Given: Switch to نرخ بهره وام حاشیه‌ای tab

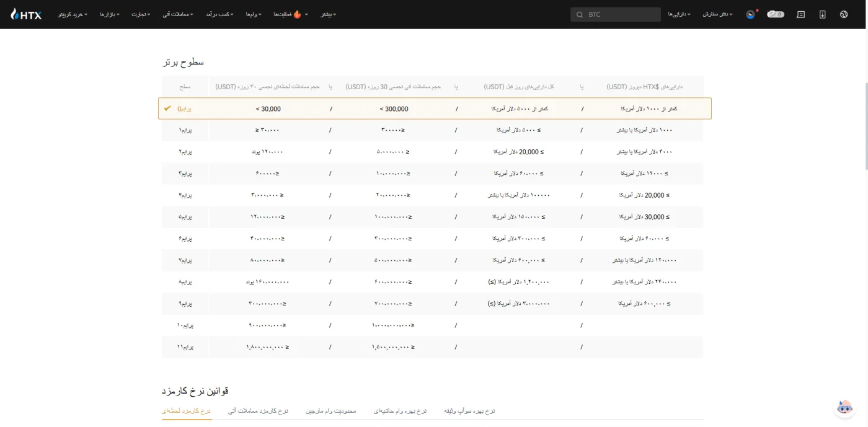Looking at the screenshot, I should (x=400, y=411).
